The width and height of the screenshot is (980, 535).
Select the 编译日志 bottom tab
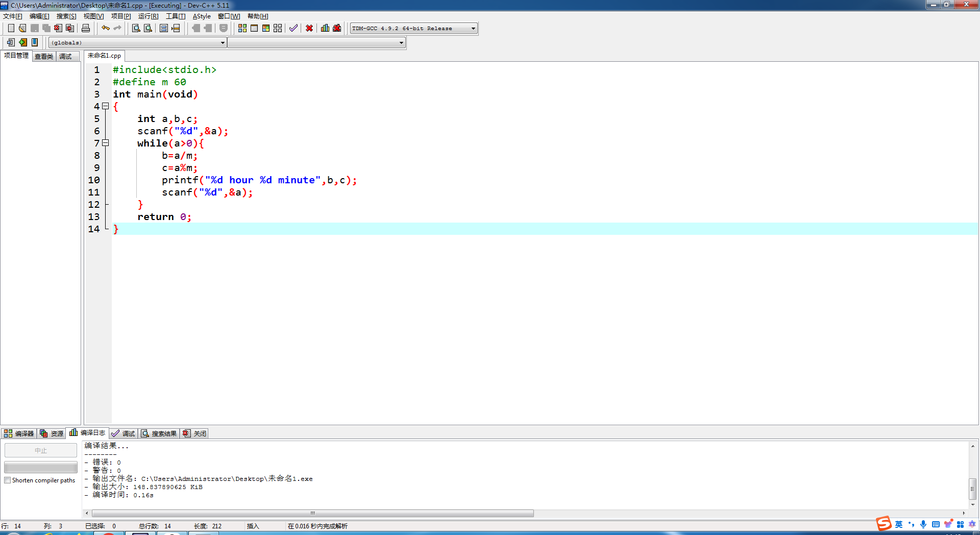click(x=87, y=433)
